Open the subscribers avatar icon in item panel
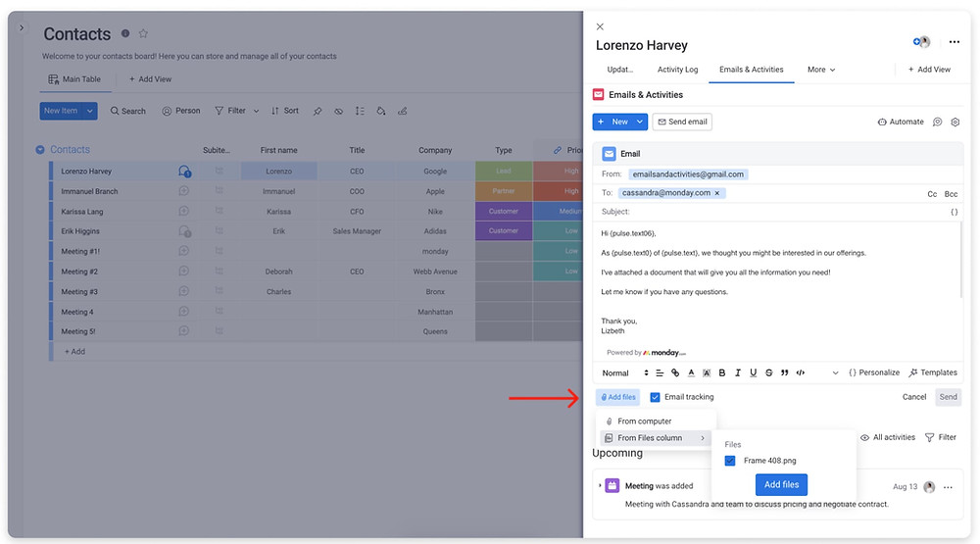The width and height of the screenshot is (980, 544). point(922,42)
